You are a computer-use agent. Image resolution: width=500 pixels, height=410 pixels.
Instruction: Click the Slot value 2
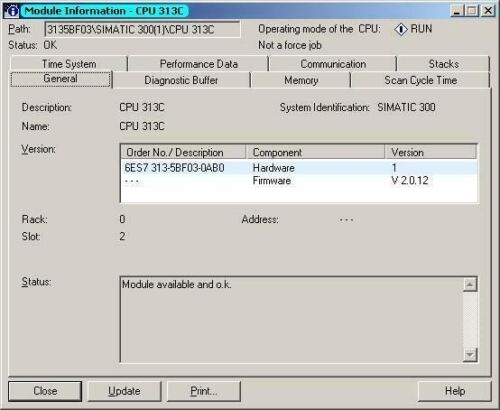(122, 236)
